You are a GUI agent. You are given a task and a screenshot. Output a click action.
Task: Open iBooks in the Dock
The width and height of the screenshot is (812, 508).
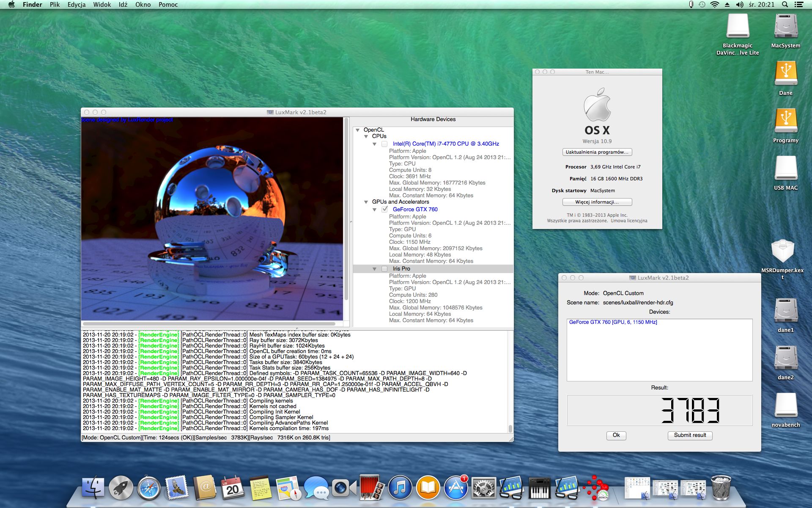click(x=428, y=488)
